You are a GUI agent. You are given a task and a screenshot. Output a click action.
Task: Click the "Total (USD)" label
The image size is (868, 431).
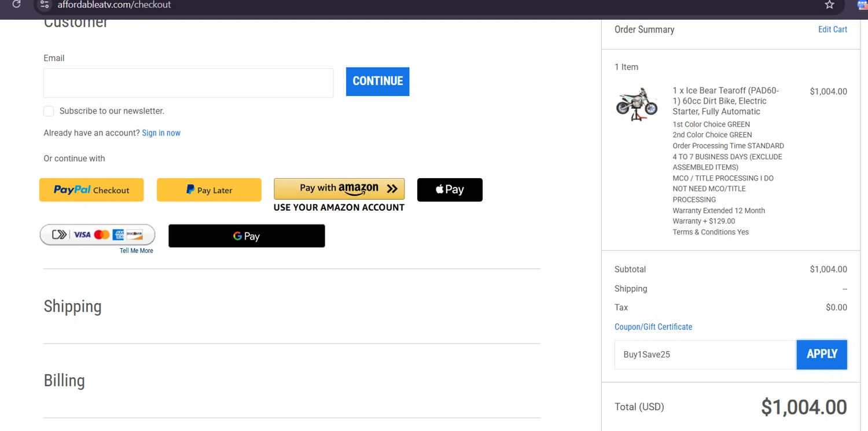coord(639,407)
